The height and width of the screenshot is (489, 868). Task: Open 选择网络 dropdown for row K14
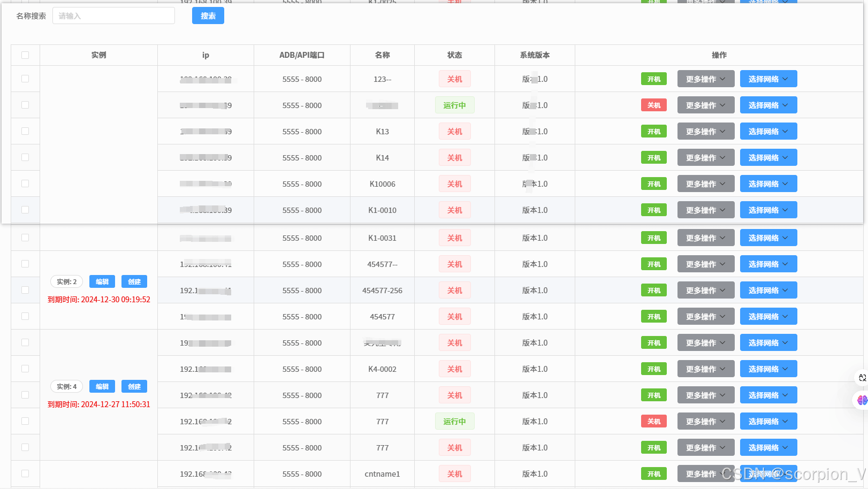point(768,157)
